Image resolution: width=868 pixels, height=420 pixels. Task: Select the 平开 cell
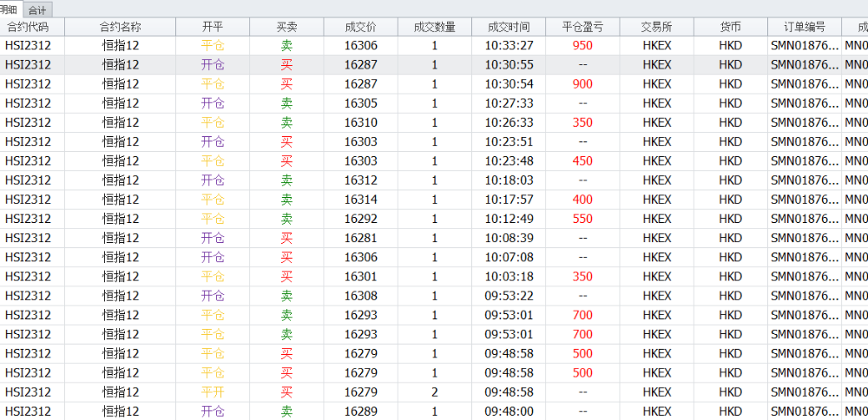click(x=213, y=392)
